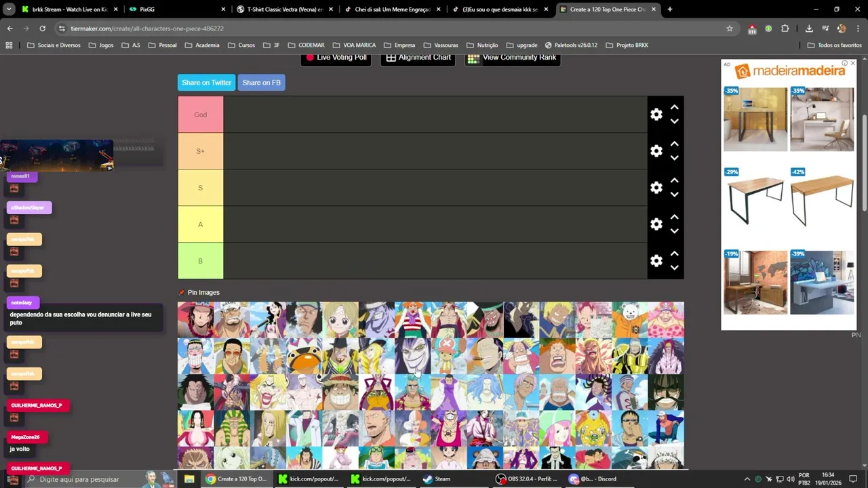Select Chopper character thumbnail

coord(448,356)
